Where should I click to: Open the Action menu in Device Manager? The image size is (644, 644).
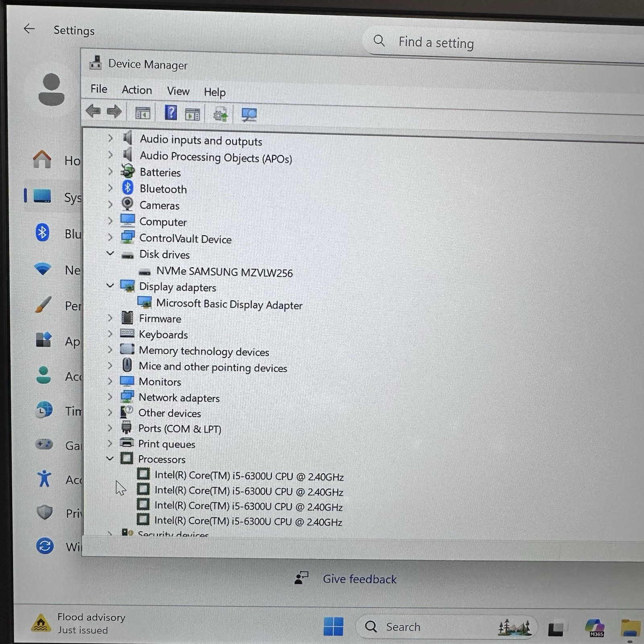point(137,90)
